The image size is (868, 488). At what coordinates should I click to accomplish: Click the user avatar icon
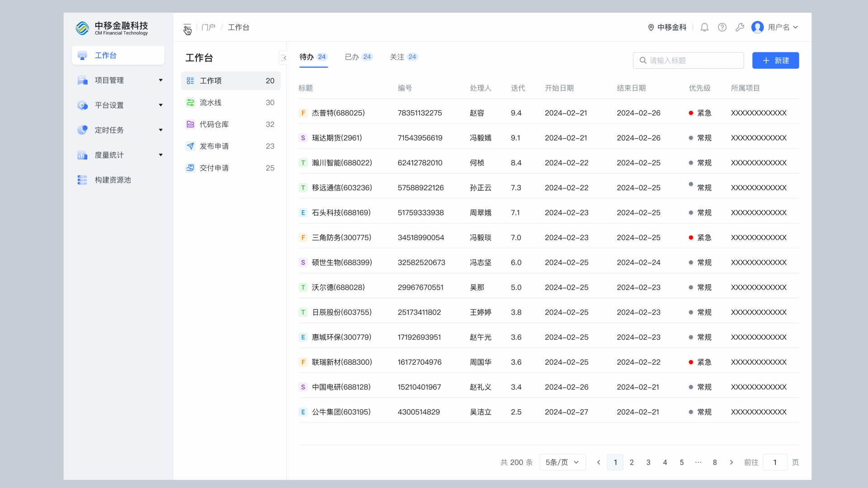pos(758,28)
